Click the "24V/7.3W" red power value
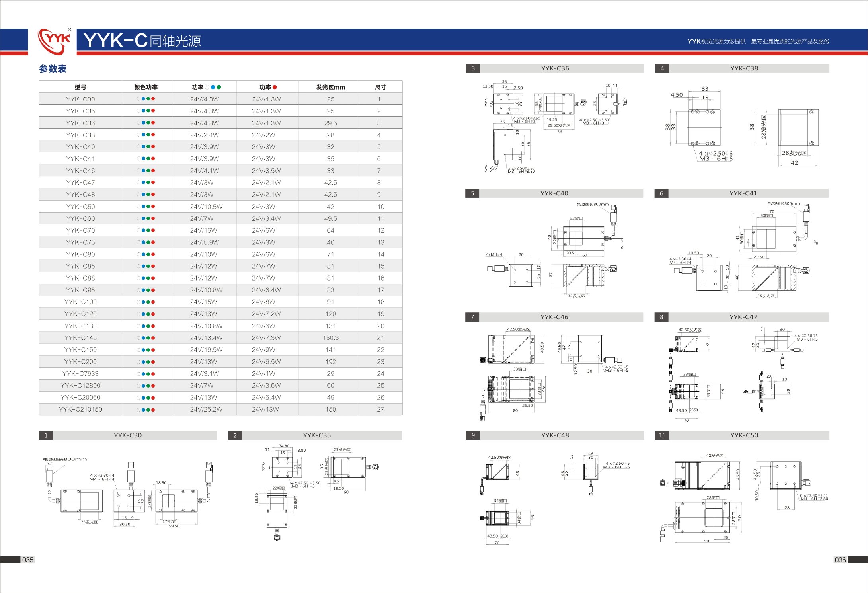Viewport: 868px width, 593px height. point(266,338)
